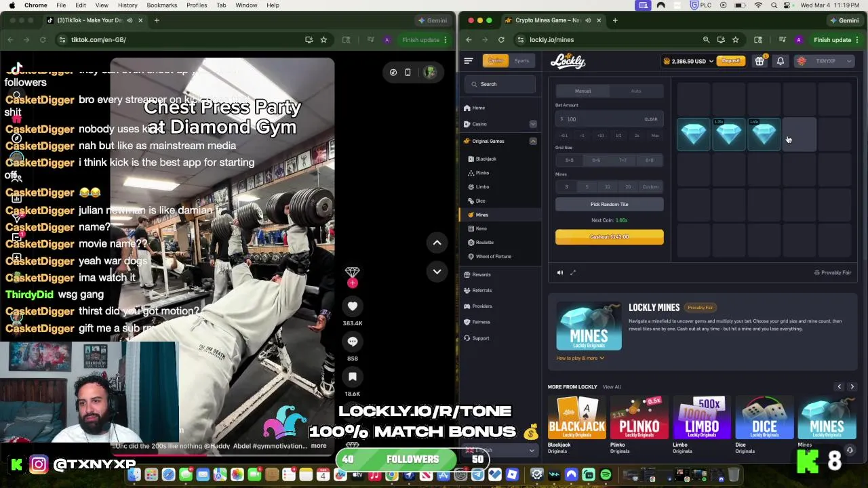Select the 5x5 grid size
The height and width of the screenshot is (488, 868).
click(x=569, y=161)
